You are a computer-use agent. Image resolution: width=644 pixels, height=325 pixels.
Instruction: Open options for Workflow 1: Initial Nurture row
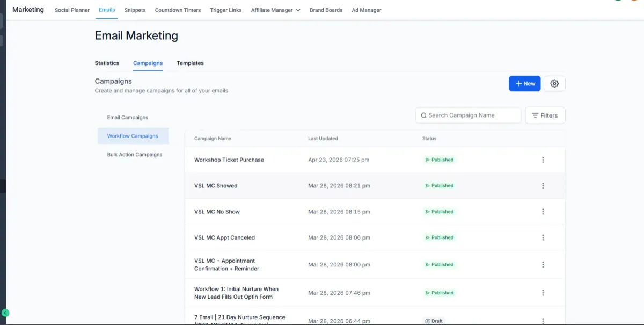click(543, 293)
